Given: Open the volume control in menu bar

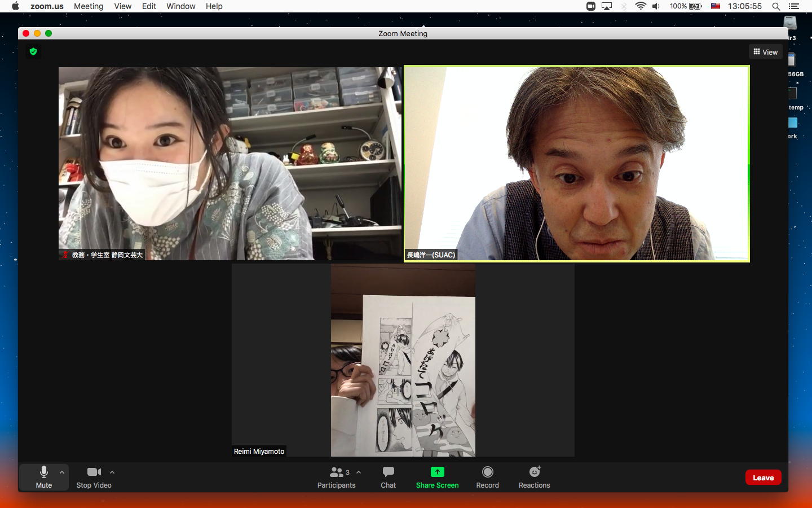Looking at the screenshot, I should tap(656, 6).
